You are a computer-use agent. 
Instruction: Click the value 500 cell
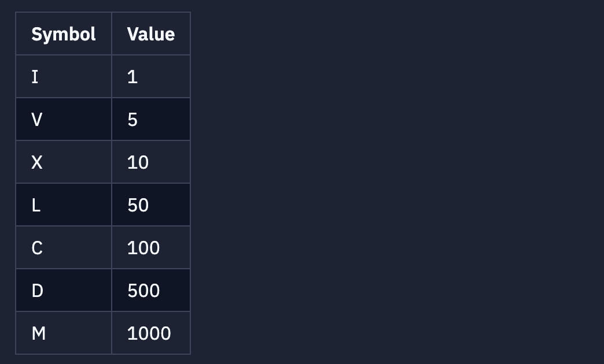tap(151, 290)
